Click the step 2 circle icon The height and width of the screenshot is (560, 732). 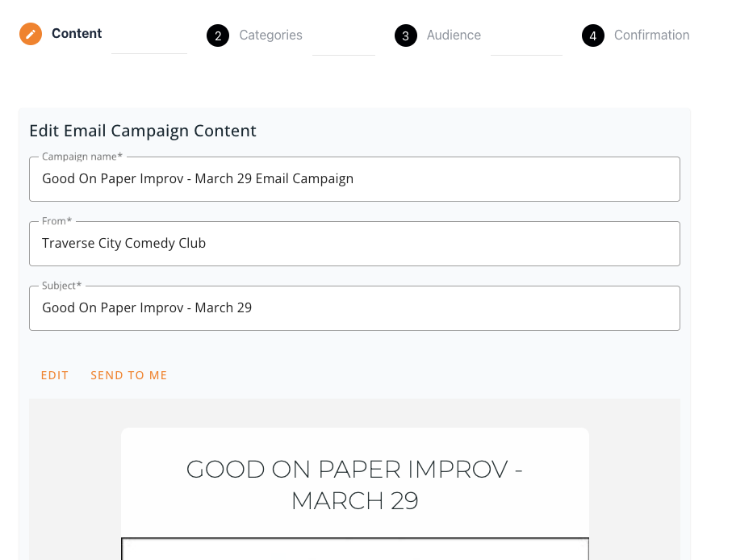pos(218,36)
